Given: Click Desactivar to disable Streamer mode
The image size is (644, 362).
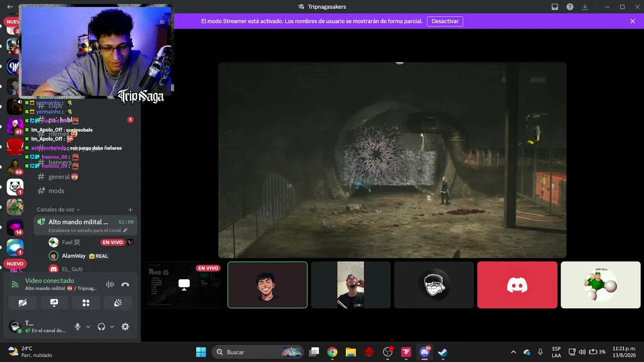Looking at the screenshot, I should click(x=445, y=21).
